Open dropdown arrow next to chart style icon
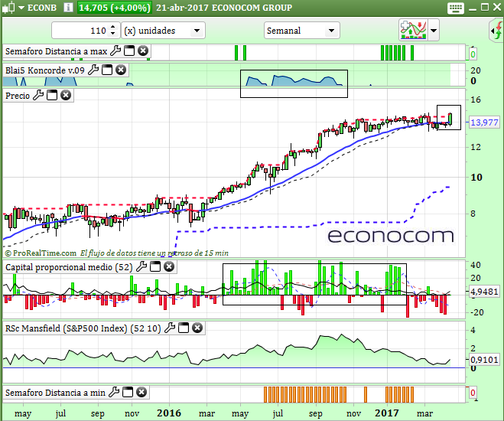The image size is (504, 421). [x=434, y=31]
